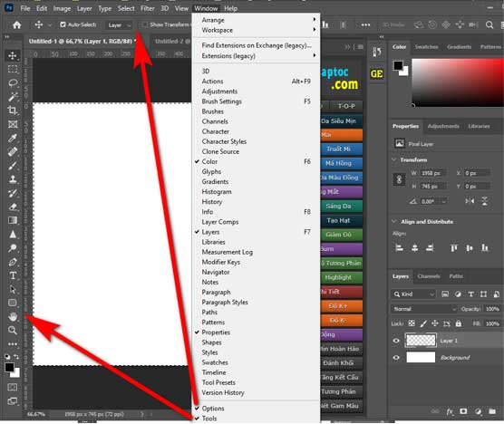The height and width of the screenshot is (424, 504).
Task: Select the Eraser tool
Action: [x=13, y=207]
